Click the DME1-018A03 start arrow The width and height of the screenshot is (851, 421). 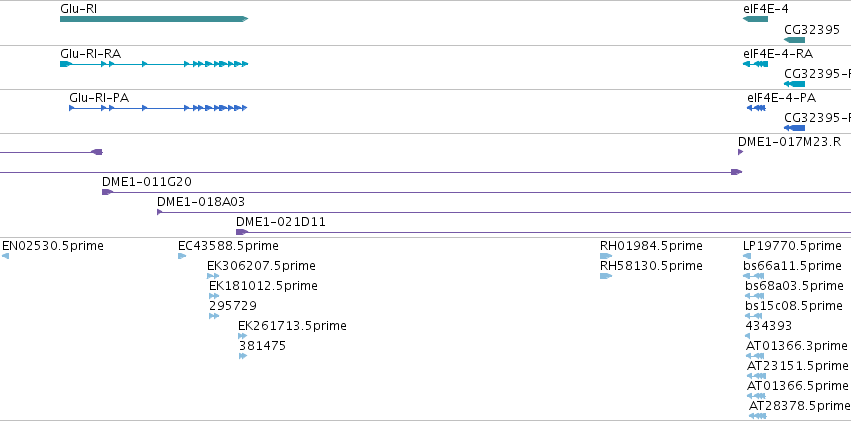pos(160,212)
